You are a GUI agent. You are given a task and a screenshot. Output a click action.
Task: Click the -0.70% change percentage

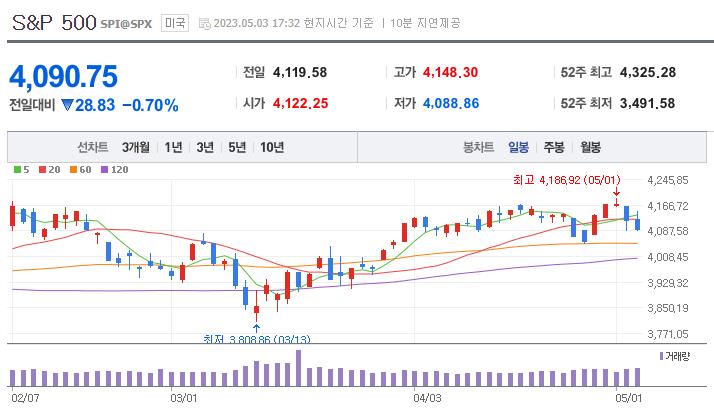pyautogui.click(x=150, y=105)
